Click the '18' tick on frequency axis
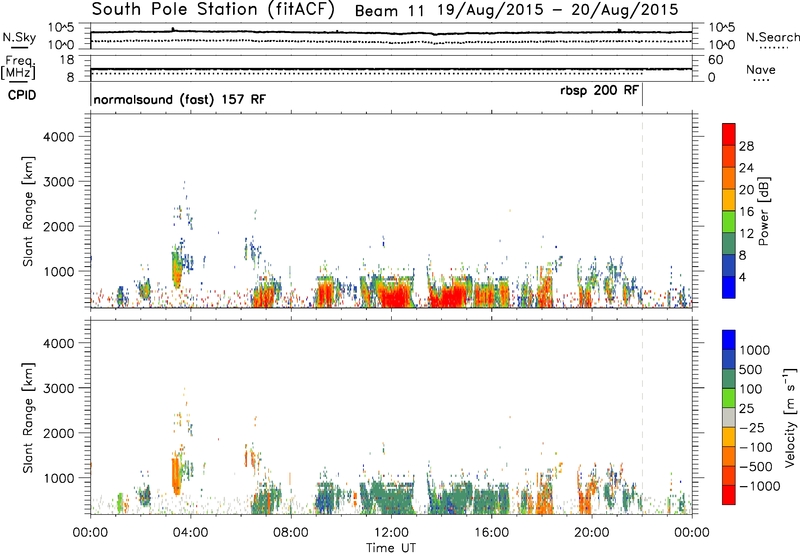 click(x=67, y=60)
